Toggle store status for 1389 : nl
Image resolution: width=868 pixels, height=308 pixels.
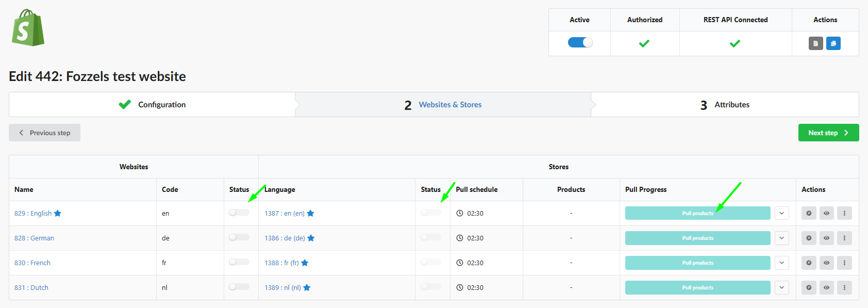tap(431, 287)
